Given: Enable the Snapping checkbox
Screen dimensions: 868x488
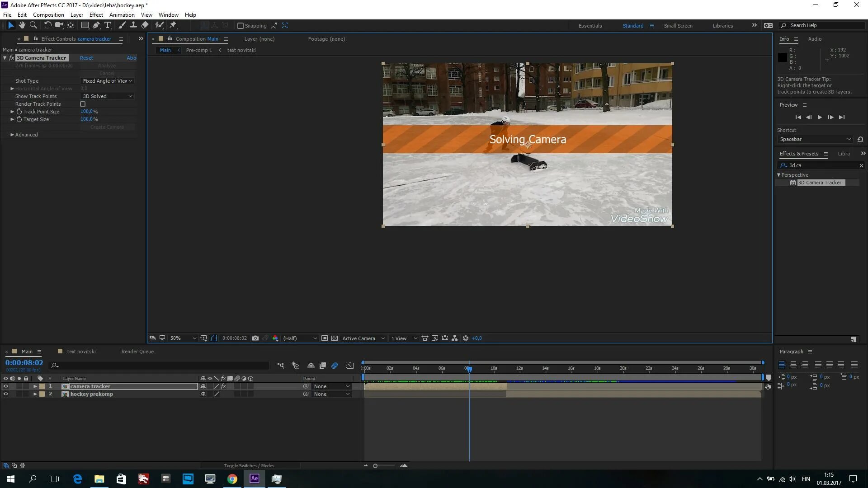Looking at the screenshot, I should coord(241,26).
